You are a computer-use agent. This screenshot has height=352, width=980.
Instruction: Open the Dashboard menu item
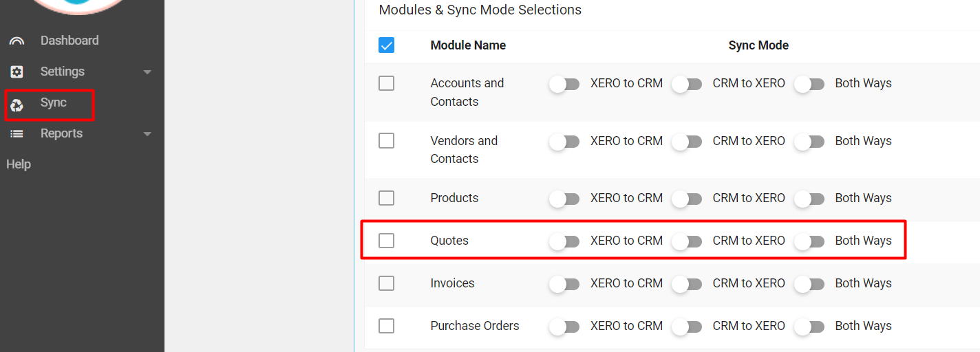pyautogui.click(x=70, y=41)
